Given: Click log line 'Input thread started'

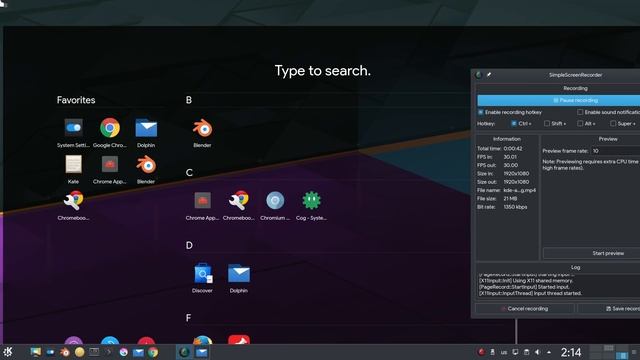Looking at the screenshot, I should click(x=530, y=293).
